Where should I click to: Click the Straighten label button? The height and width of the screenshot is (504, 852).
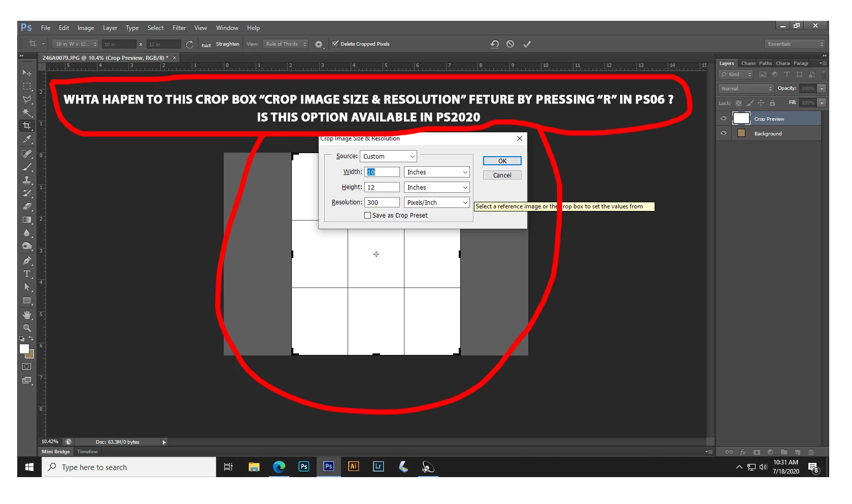point(227,44)
